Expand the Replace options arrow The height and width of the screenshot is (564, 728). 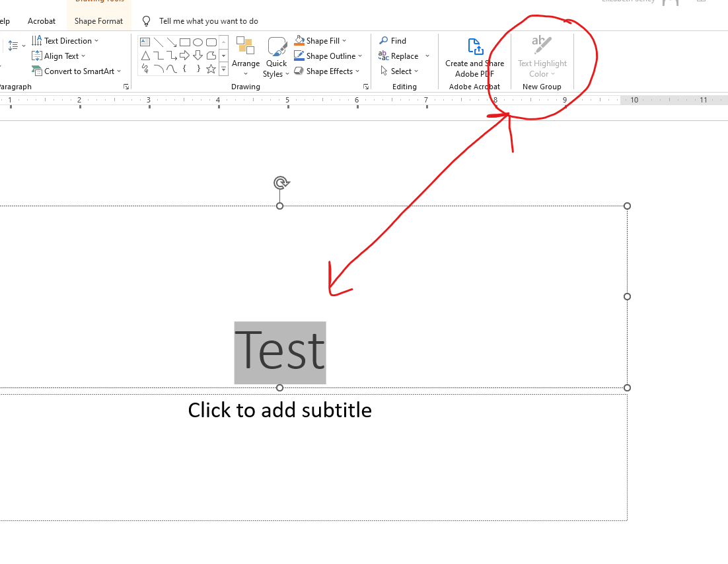[x=427, y=56]
